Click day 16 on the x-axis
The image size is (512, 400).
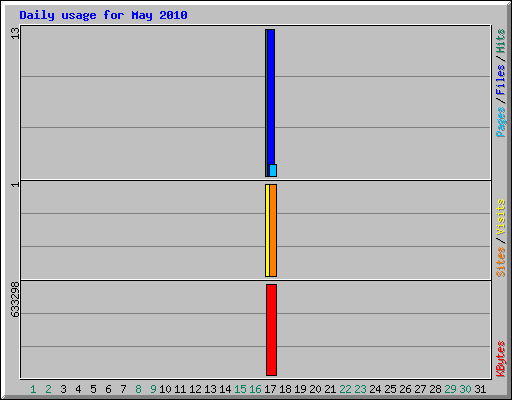(x=255, y=389)
